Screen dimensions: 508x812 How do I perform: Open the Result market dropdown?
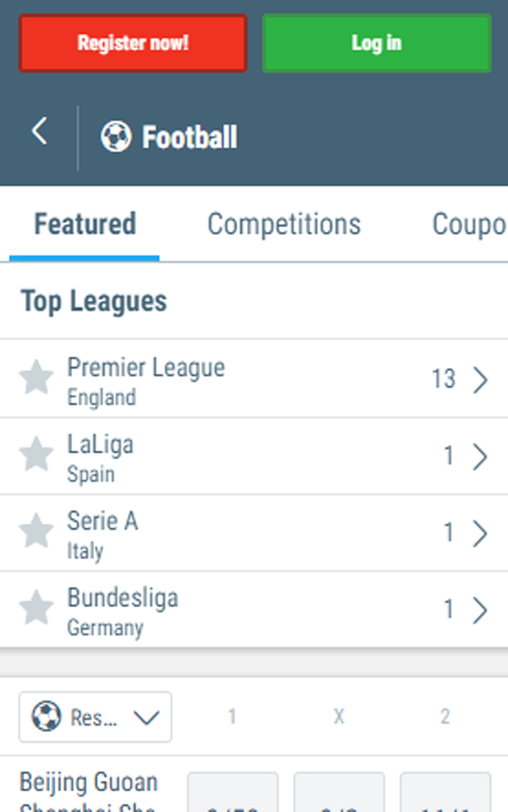coord(95,717)
